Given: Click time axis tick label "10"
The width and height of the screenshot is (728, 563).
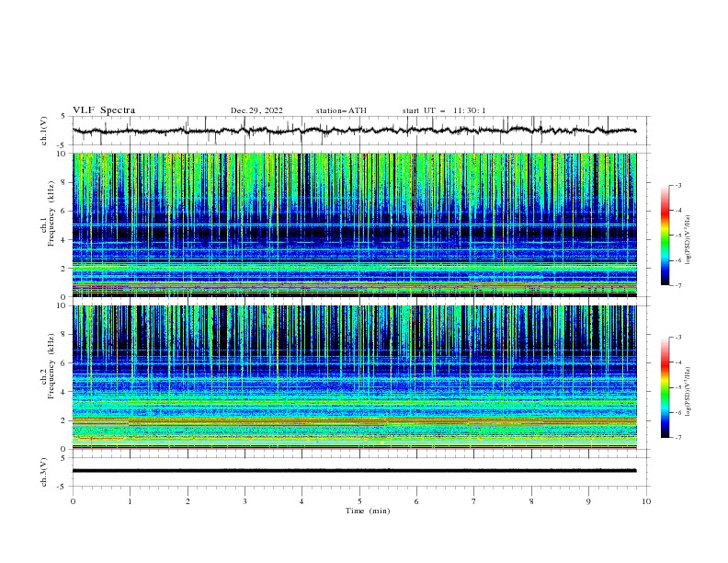Looking at the screenshot, I should tap(646, 501).
